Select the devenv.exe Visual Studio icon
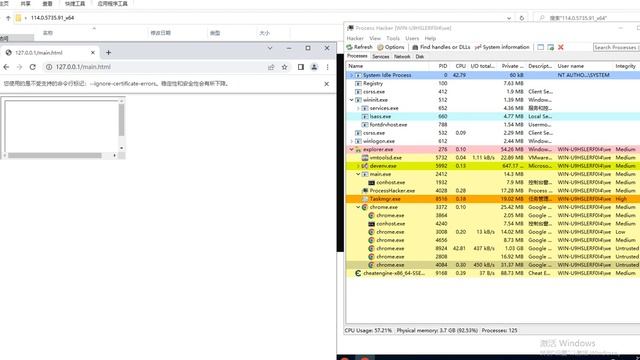Screen dimensions: 640x360 365,166
